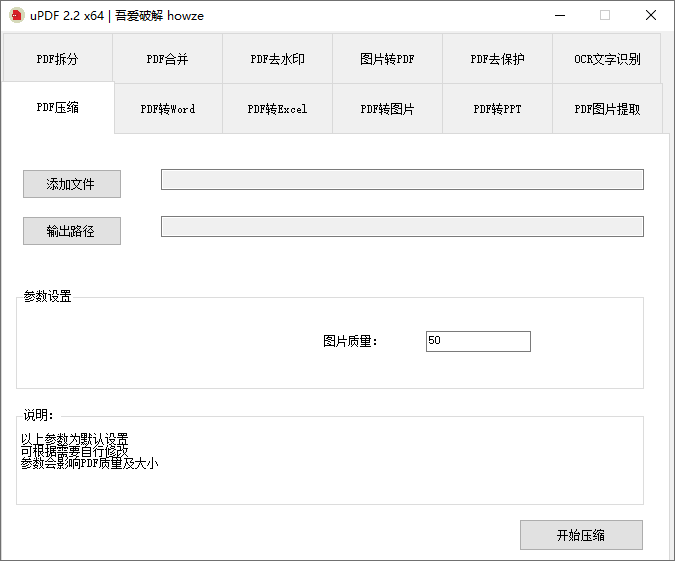Switch to the PDF合并 tab

click(x=167, y=59)
